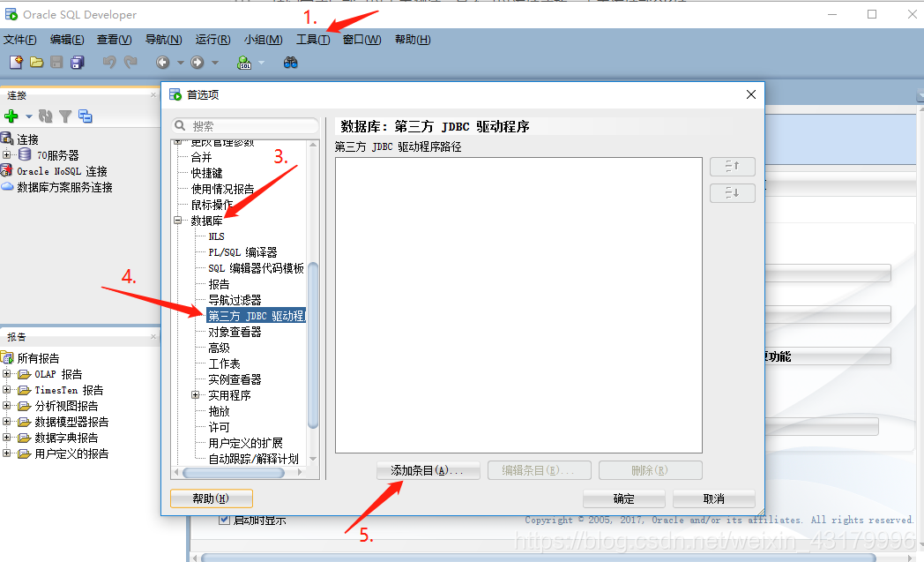Click 取消 to cancel preferences

[713, 498]
